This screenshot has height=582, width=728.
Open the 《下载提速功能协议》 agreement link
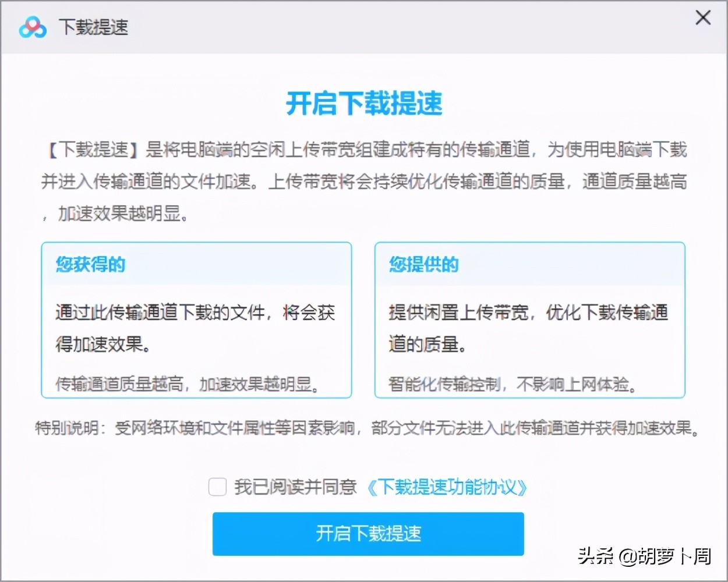pos(447,488)
